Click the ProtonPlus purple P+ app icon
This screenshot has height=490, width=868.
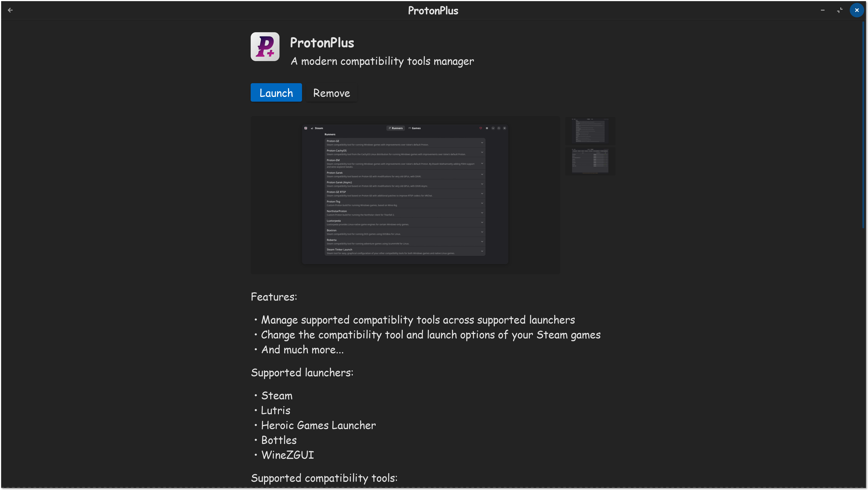click(x=265, y=46)
